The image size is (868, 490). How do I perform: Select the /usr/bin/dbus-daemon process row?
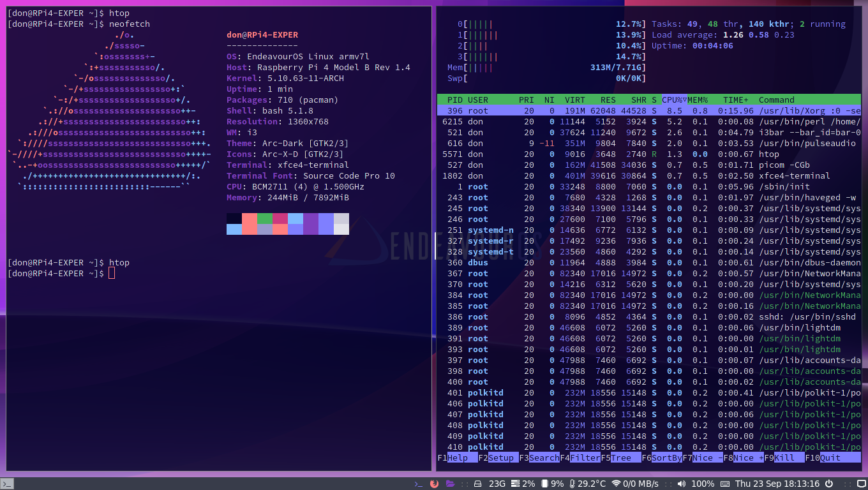pyautogui.click(x=649, y=262)
